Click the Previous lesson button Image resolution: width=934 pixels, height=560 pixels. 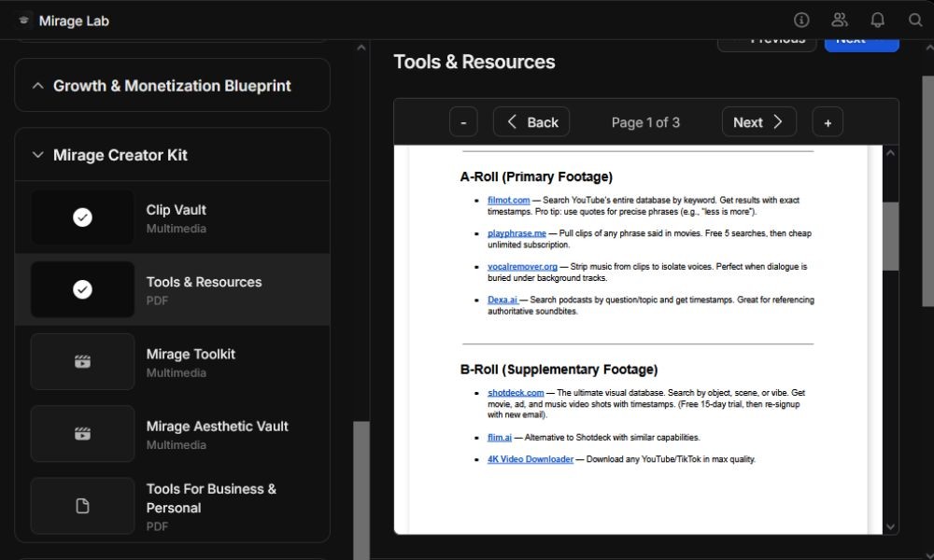767,45
